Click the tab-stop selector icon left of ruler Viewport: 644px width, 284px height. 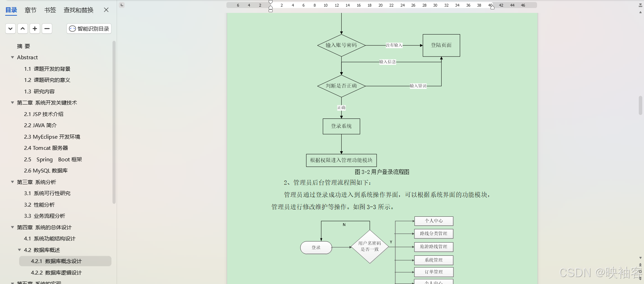coord(122,5)
